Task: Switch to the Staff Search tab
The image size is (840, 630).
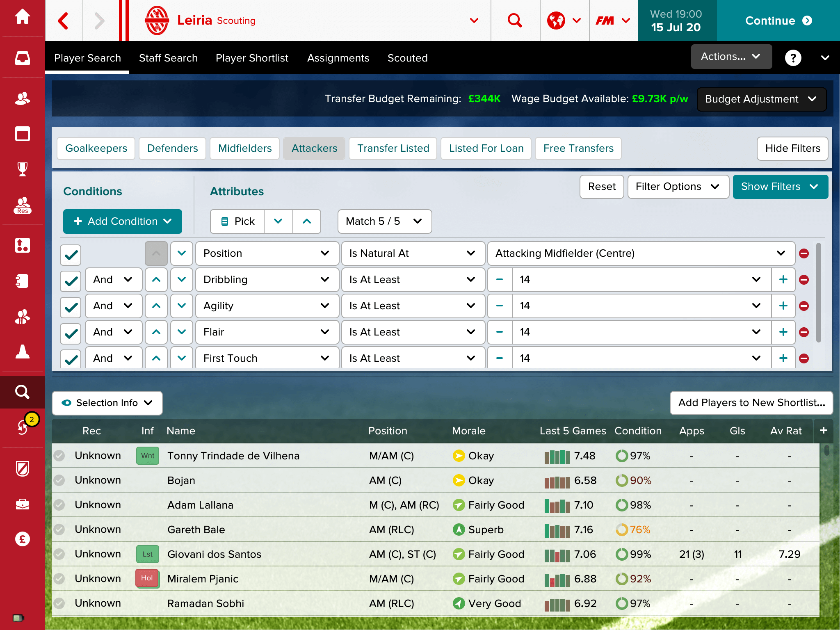Action: point(168,58)
